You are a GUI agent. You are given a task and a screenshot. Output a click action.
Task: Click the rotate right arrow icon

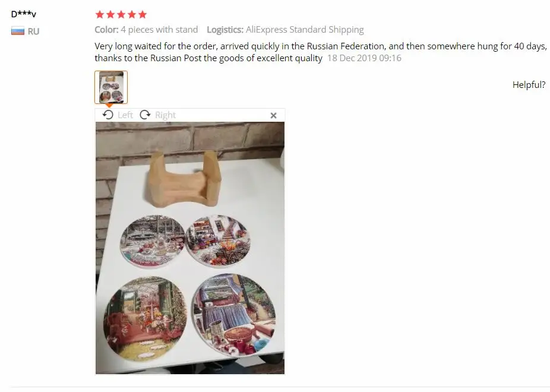(145, 115)
